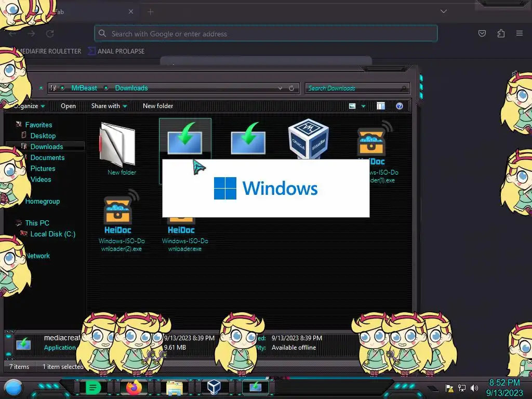Open the Firefox hamburger menu
The height and width of the screenshot is (399, 532).
pyautogui.click(x=520, y=33)
